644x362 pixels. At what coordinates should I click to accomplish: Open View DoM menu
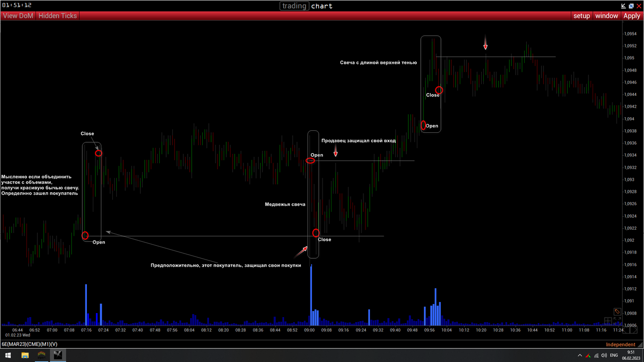18,16
